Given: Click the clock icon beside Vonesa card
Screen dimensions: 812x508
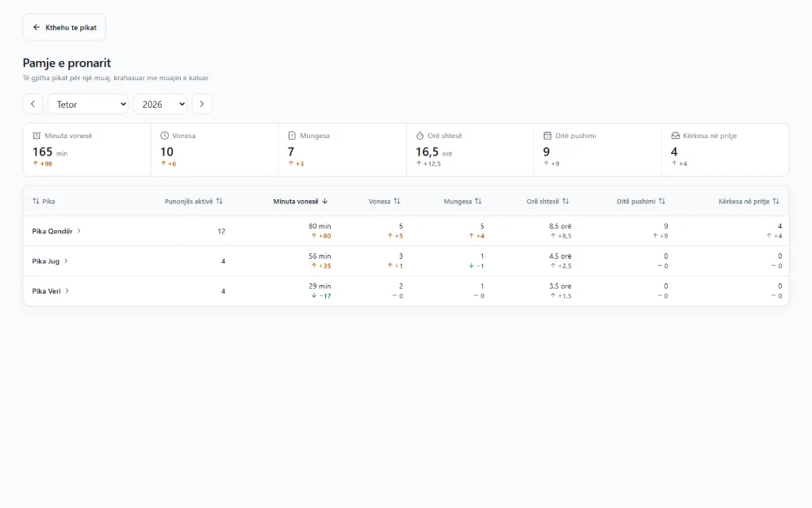Looking at the screenshot, I should (x=165, y=136).
